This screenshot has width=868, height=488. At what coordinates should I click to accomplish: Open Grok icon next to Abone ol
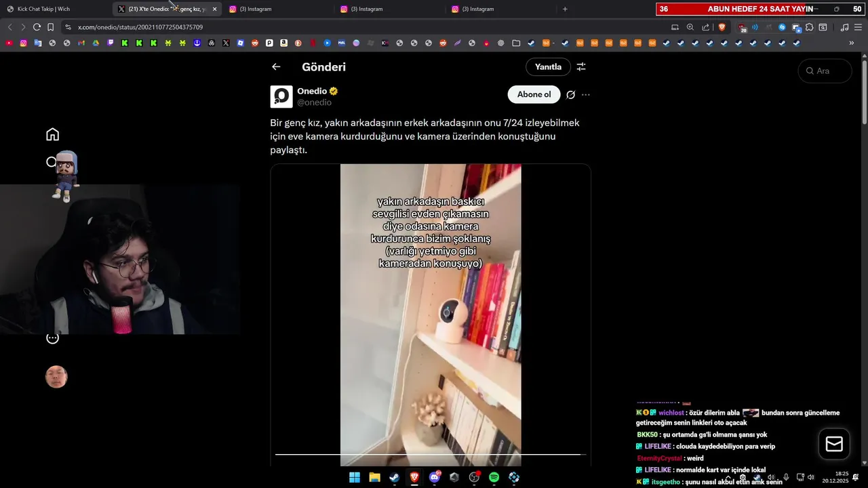(571, 95)
